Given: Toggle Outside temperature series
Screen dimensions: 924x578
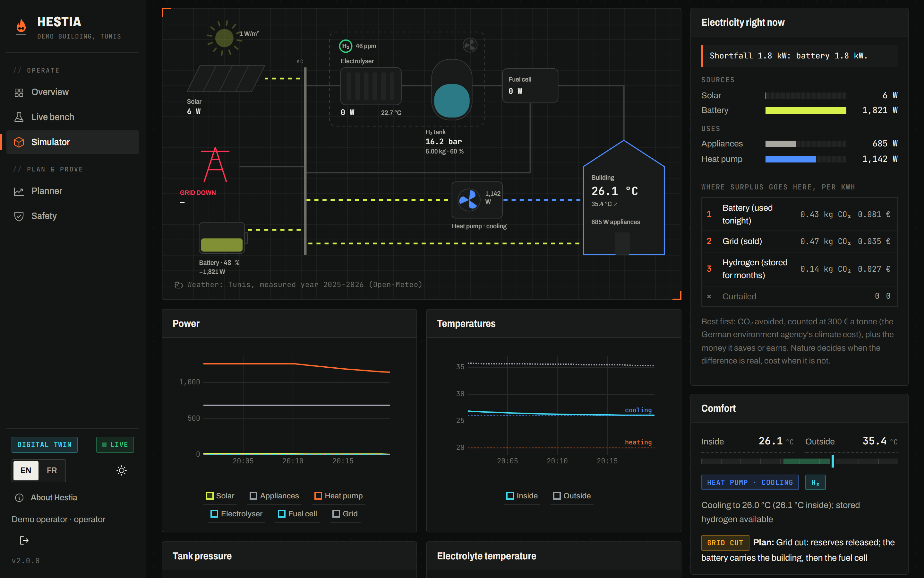Looking at the screenshot, I should 572,496.
